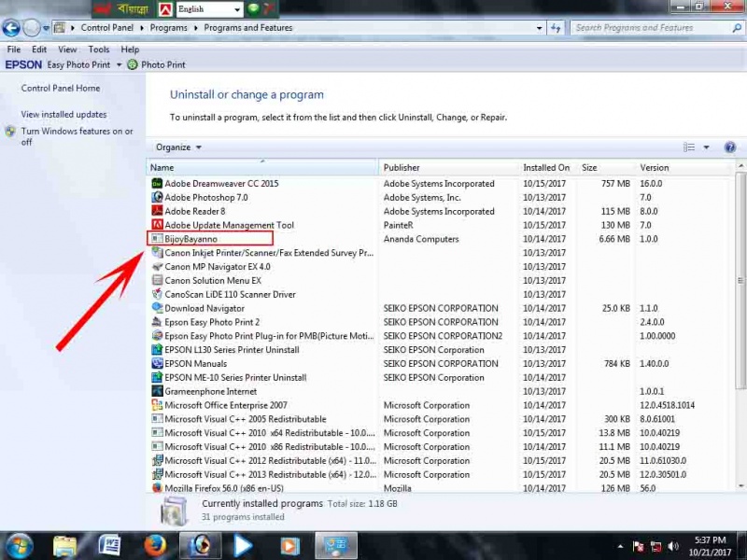Click the BijoyBayanno program icon
747x560 pixels.
point(157,239)
